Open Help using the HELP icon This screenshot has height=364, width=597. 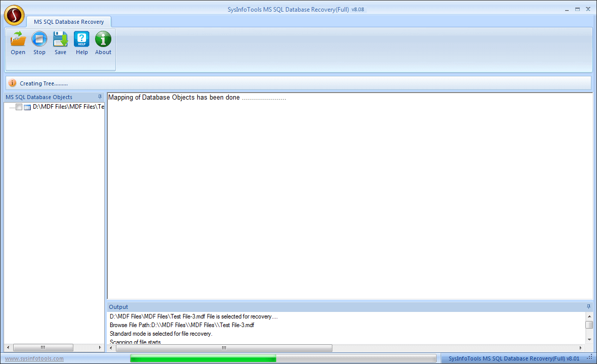coord(81,42)
